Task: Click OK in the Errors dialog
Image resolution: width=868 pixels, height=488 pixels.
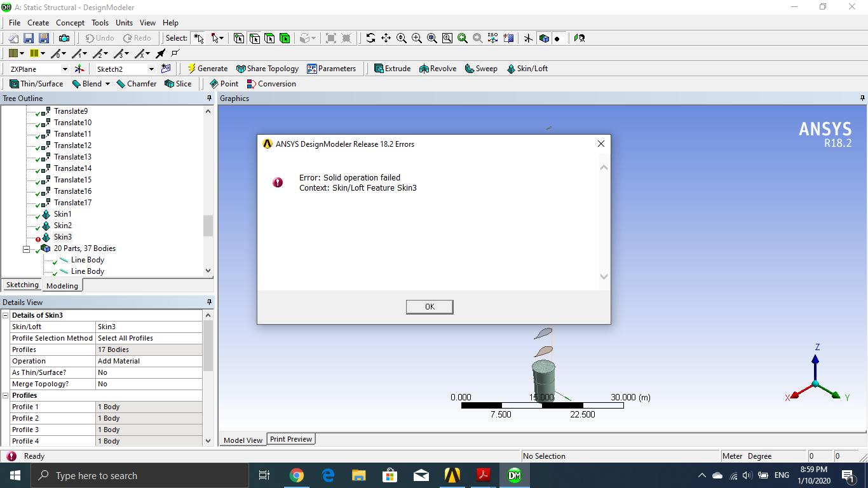Action: pos(430,307)
